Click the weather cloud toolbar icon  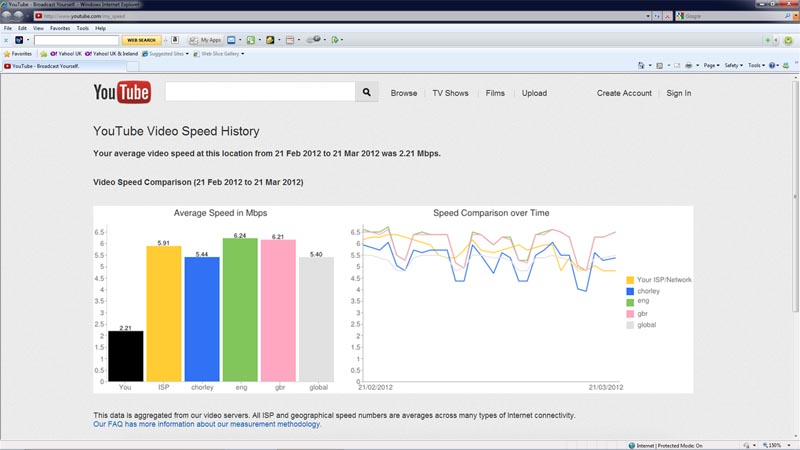pos(313,39)
